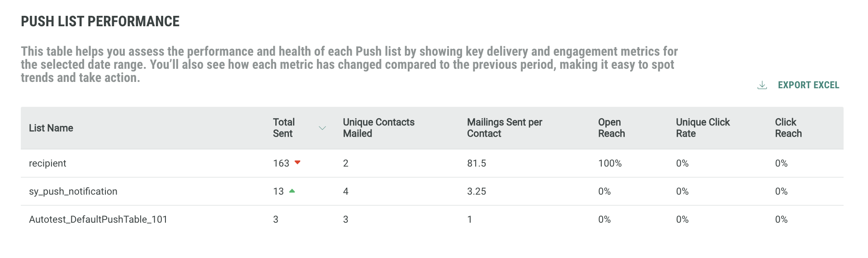Click the 163 total sent value
Screen dimensions: 868x258
point(281,163)
